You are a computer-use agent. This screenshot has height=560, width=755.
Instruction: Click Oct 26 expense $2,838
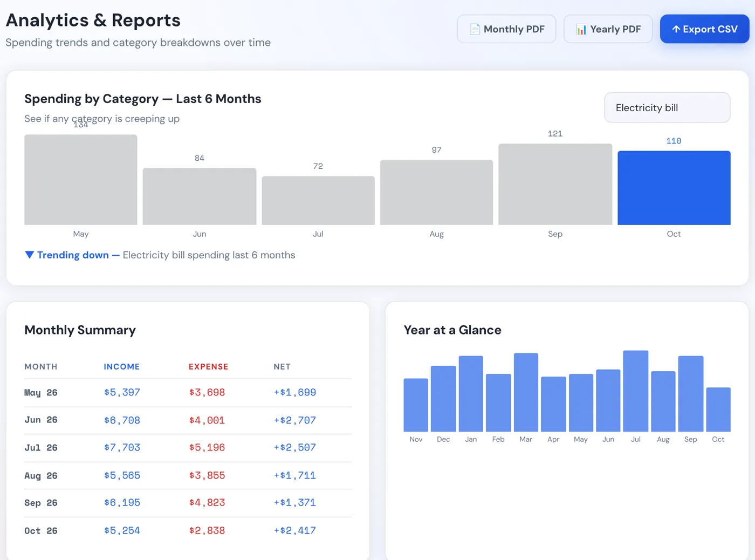[207, 531]
